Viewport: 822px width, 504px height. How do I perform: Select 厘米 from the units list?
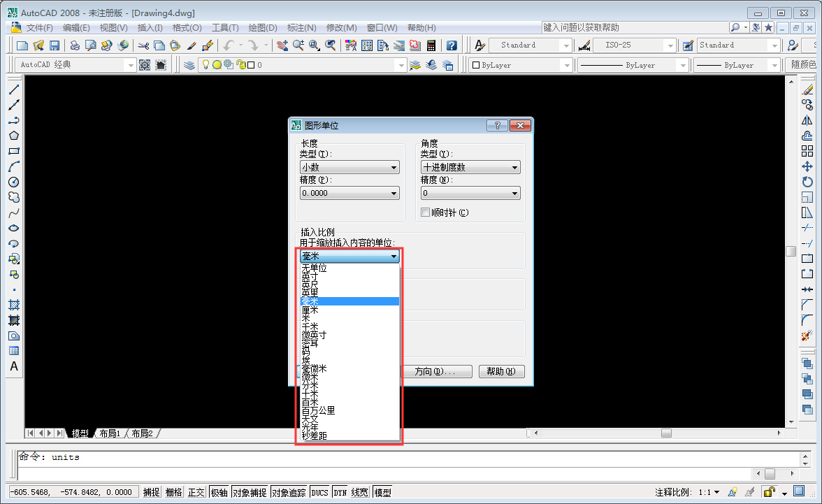pyautogui.click(x=311, y=310)
